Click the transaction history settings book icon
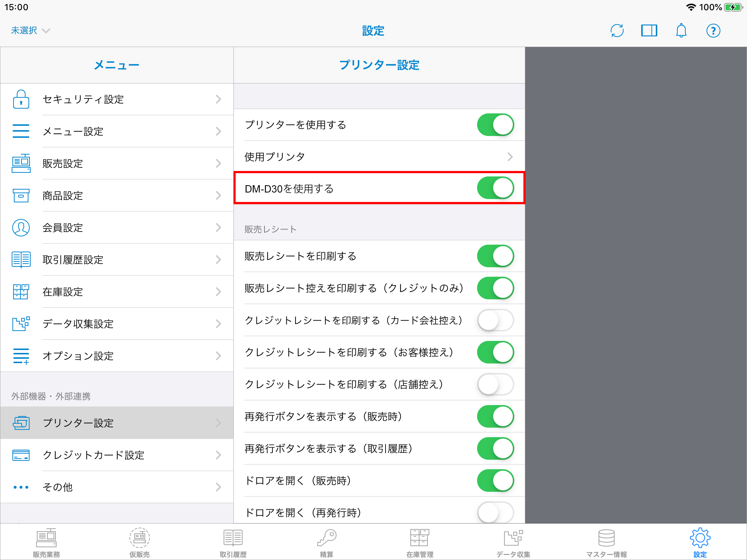Image resolution: width=747 pixels, height=560 pixels. tap(21, 260)
